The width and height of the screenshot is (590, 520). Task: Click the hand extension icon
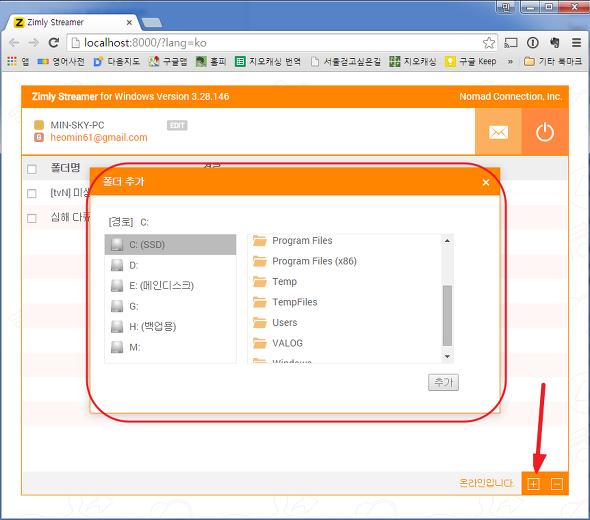pos(555,43)
